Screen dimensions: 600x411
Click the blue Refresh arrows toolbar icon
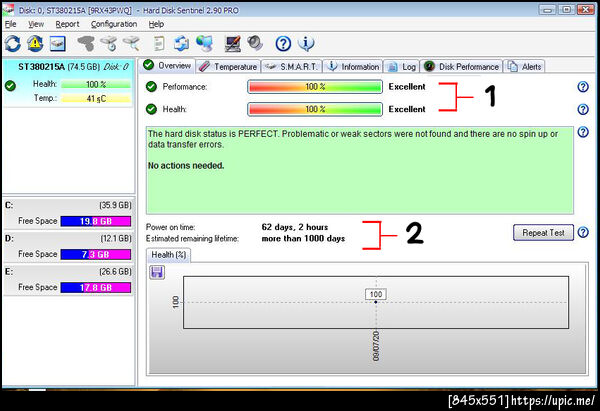click(x=13, y=43)
